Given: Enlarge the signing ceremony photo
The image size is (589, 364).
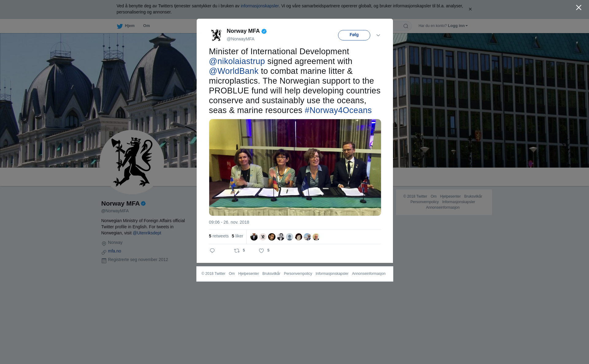Looking at the screenshot, I should (295, 167).
